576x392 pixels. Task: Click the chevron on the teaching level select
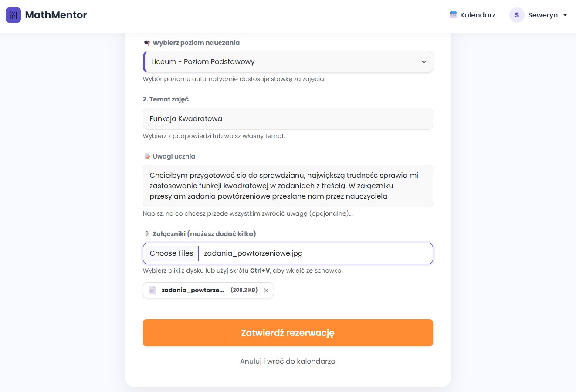(424, 62)
